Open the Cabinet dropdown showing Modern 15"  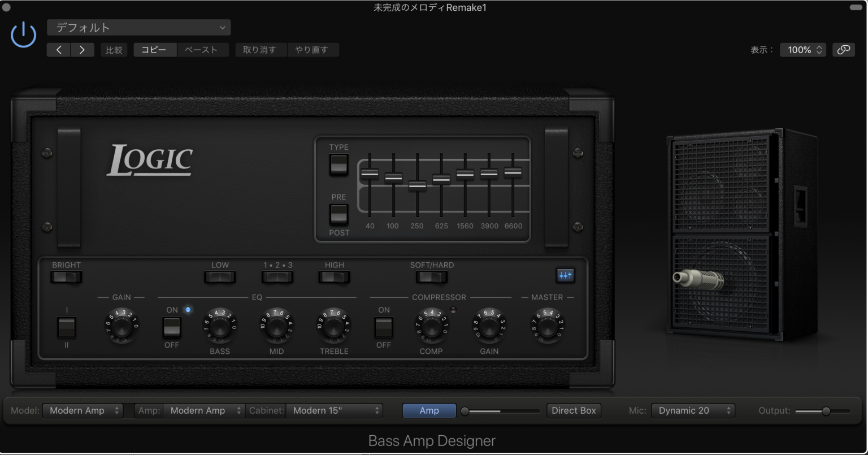click(x=334, y=410)
